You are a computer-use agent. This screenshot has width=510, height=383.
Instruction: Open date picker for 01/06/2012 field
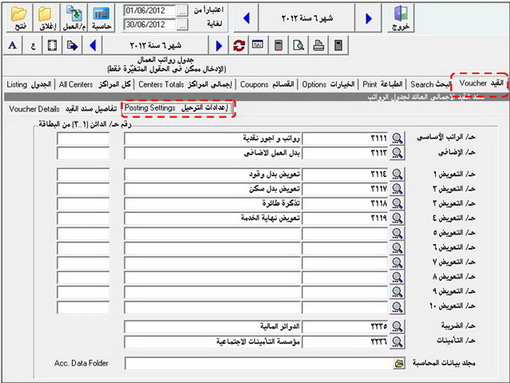click(x=182, y=11)
